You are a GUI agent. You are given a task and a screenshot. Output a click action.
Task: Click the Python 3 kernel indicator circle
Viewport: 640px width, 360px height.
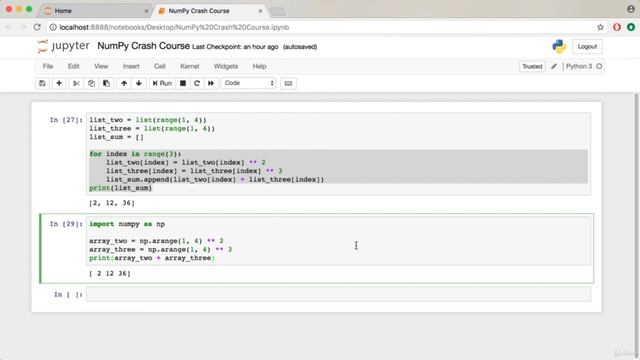point(599,66)
